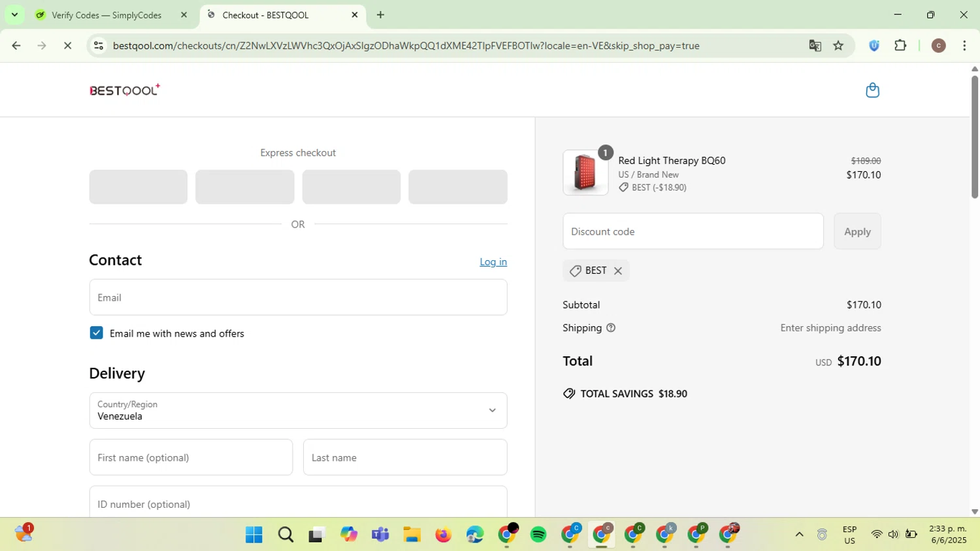Open the ESP US language switcher
The width and height of the screenshot is (980, 551).
coord(849,535)
